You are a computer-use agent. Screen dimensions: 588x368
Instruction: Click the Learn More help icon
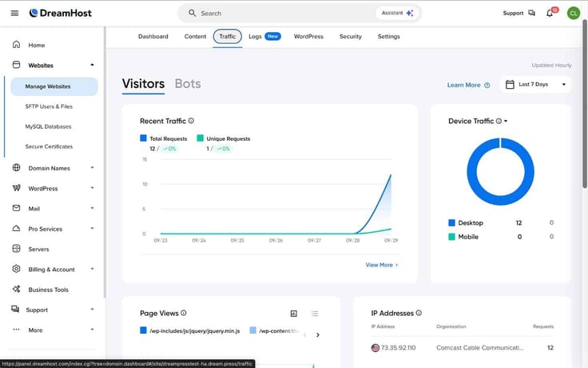487,86
